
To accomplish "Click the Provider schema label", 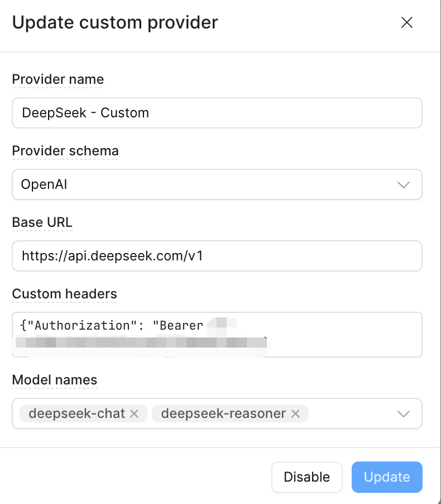I will [x=65, y=151].
